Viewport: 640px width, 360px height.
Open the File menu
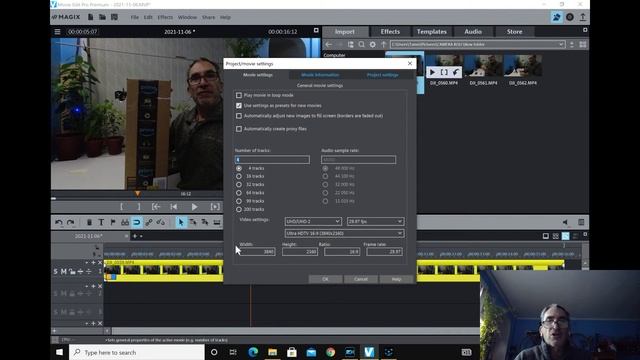(x=135, y=18)
